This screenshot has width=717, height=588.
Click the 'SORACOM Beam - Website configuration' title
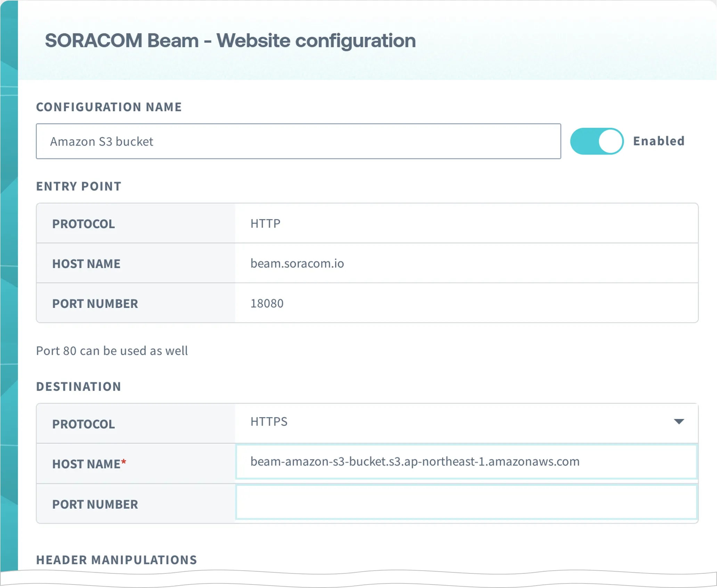[230, 41]
